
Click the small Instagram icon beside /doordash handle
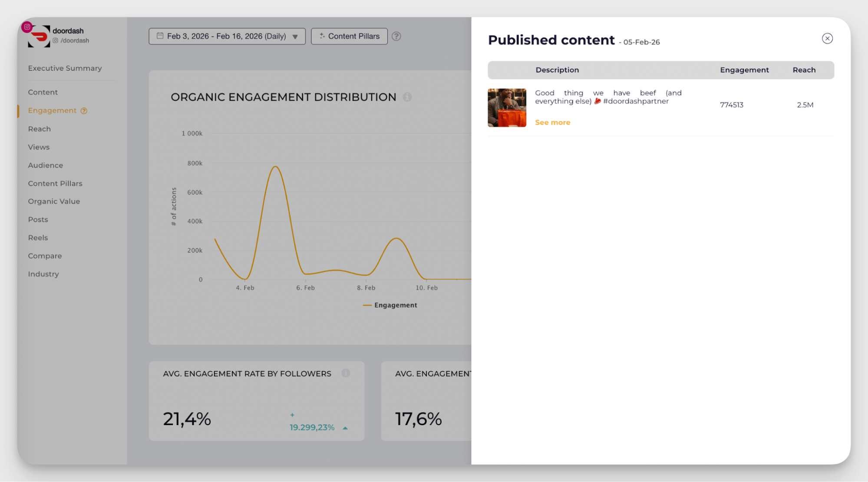(56, 40)
